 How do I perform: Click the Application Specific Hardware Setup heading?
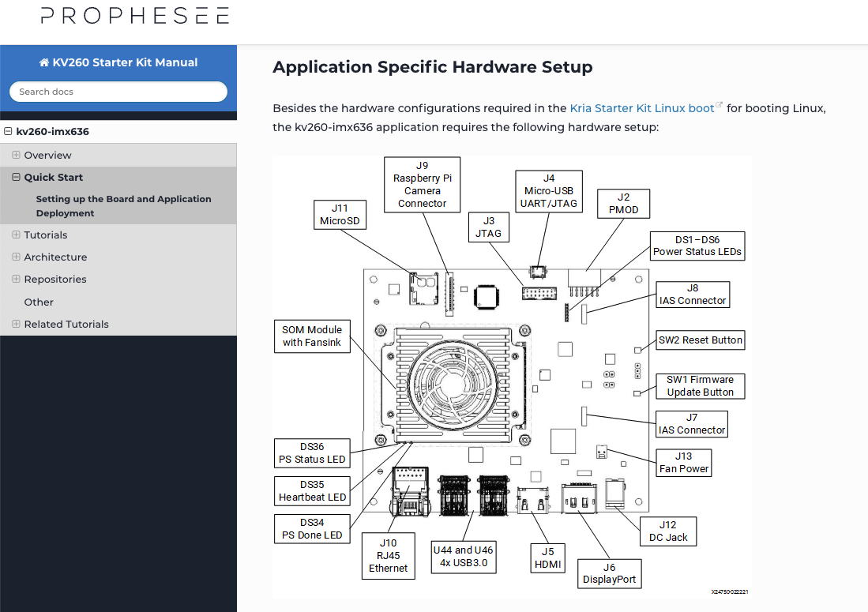tap(432, 67)
